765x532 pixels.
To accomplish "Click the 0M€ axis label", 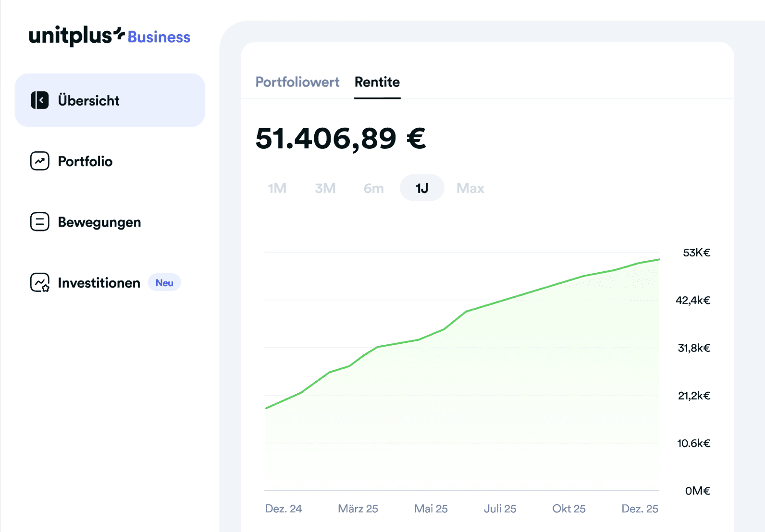I will pos(698,491).
